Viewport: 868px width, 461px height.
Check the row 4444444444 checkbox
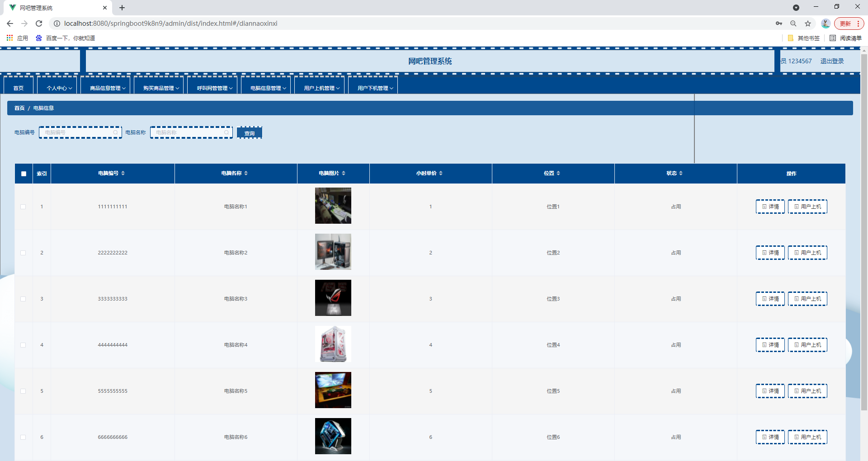pos(23,345)
